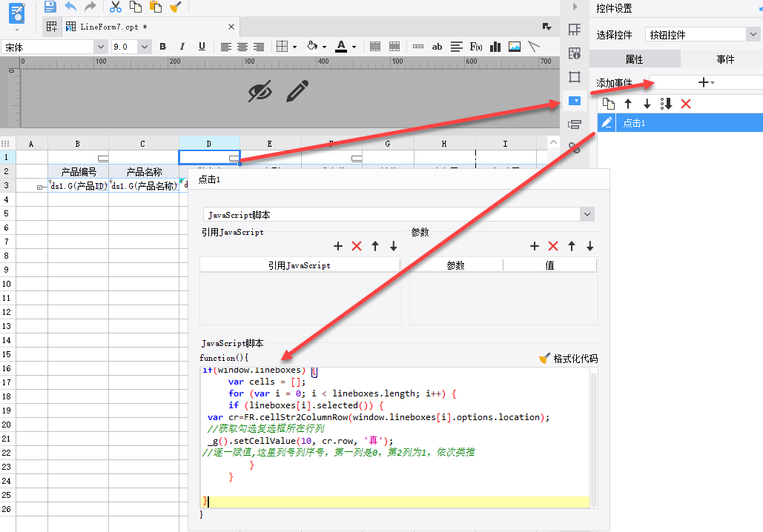Screen dimensions: 763x532
Task: Click 格式化代码 format code button
Action: pos(568,359)
